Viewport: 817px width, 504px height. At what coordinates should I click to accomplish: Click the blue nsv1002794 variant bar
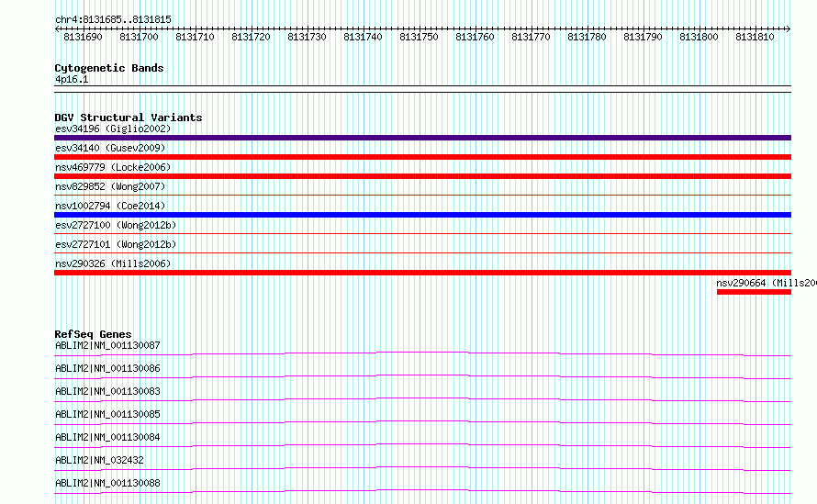(x=422, y=215)
